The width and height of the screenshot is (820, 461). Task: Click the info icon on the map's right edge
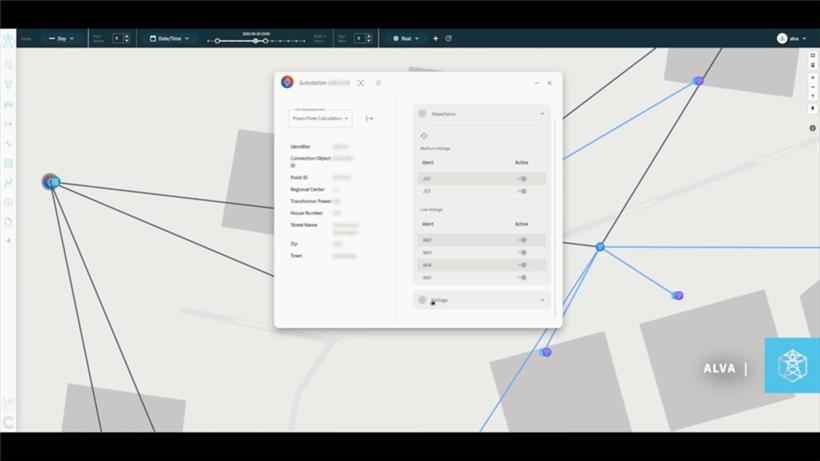pos(813,127)
